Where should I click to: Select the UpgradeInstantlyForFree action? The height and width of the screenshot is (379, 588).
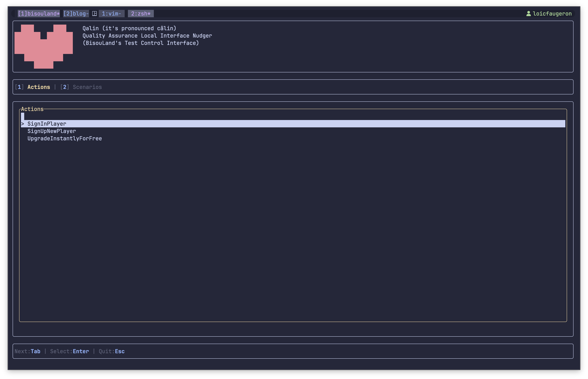pos(64,139)
